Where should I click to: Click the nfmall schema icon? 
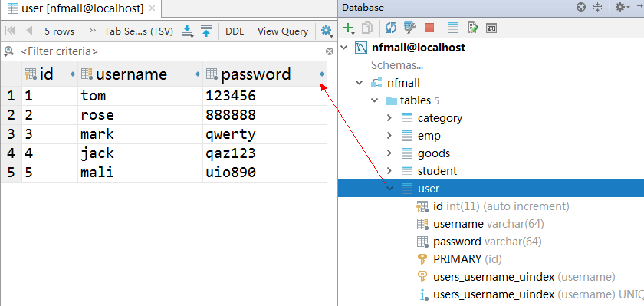pyautogui.click(x=376, y=83)
